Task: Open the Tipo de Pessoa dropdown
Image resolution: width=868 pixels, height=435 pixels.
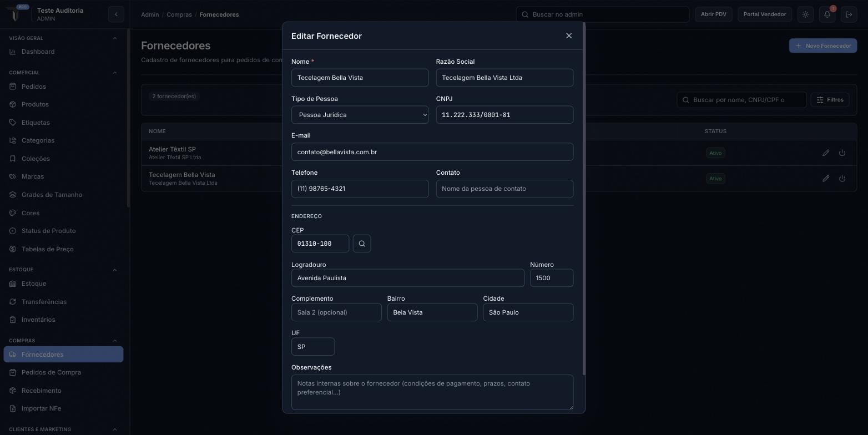Action: coord(360,115)
